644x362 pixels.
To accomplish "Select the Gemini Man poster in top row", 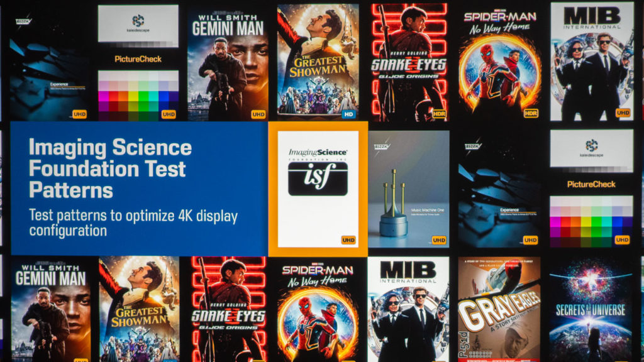I will click(x=228, y=63).
